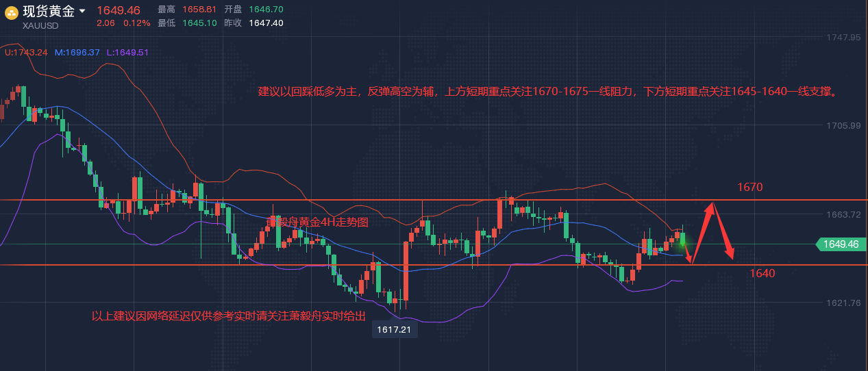Open the 现货黄金 symbol dropdown arrow

click(83, 12)
